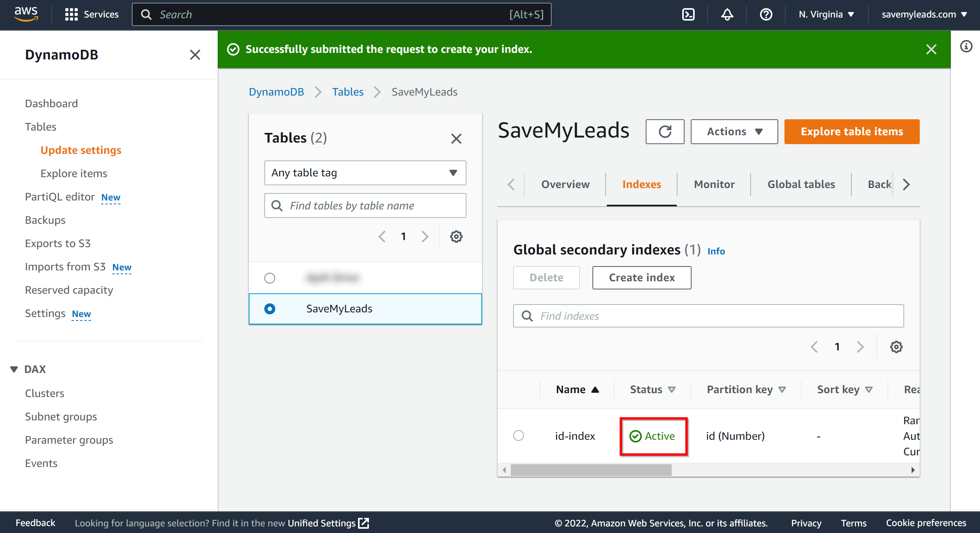Focus the Find tables by table name field
980x533 pixels.
point(365,206)
